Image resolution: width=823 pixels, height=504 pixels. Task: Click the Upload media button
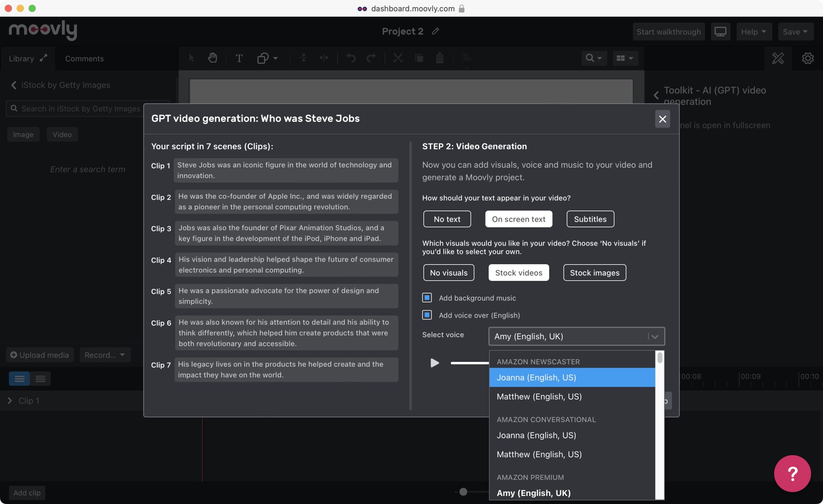40,355
